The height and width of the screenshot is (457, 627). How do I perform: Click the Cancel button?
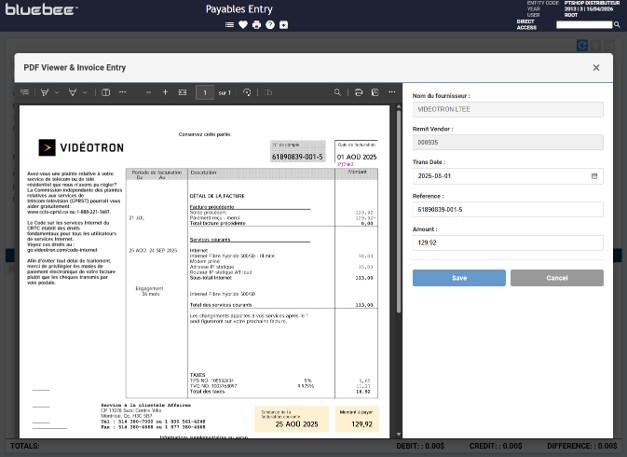pyautogui.click(x=557, y=278)
